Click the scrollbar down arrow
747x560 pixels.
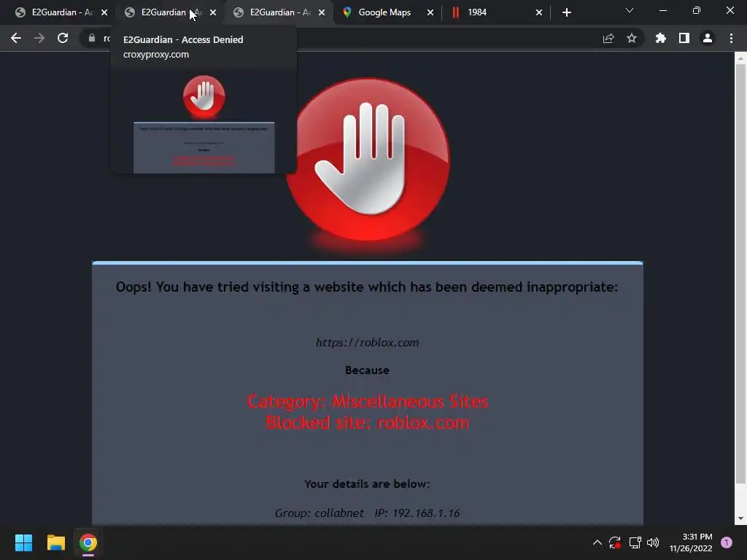740,518
